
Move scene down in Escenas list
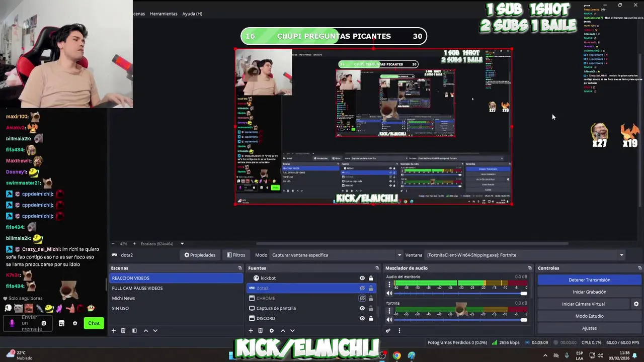point(155,331)
